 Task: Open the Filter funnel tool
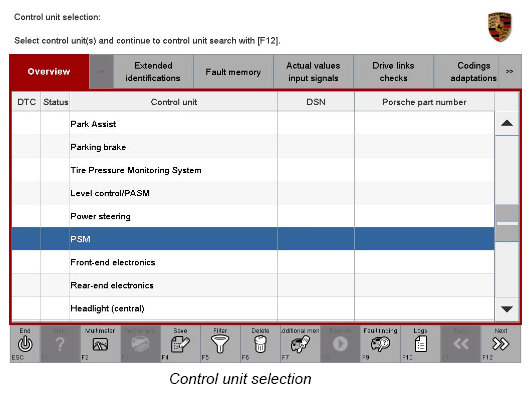click(220, 344)
